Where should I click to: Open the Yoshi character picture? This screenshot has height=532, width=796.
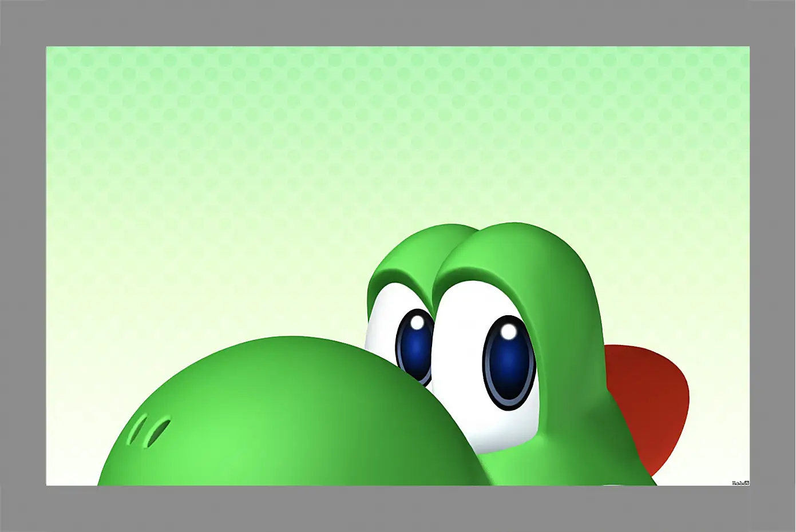point(398,266)
